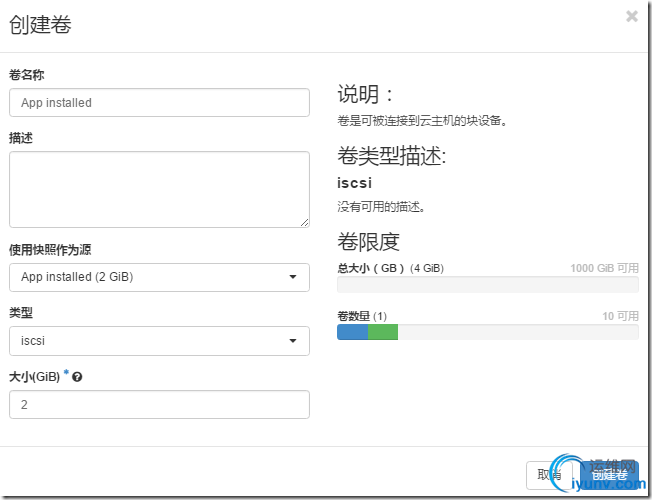Open the 使用快照作为源 dropdown
The width and height of the screenshot is (652, 500).
pyautogui.click(x=159, y=277)
